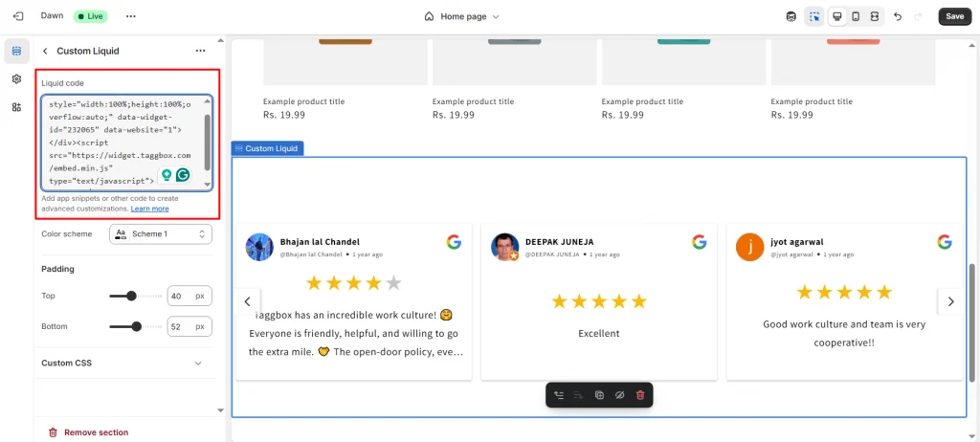This screenshot has width=980, height=442.
Task: Open the Sections panel in sidebar
Action: pos(16,51)
